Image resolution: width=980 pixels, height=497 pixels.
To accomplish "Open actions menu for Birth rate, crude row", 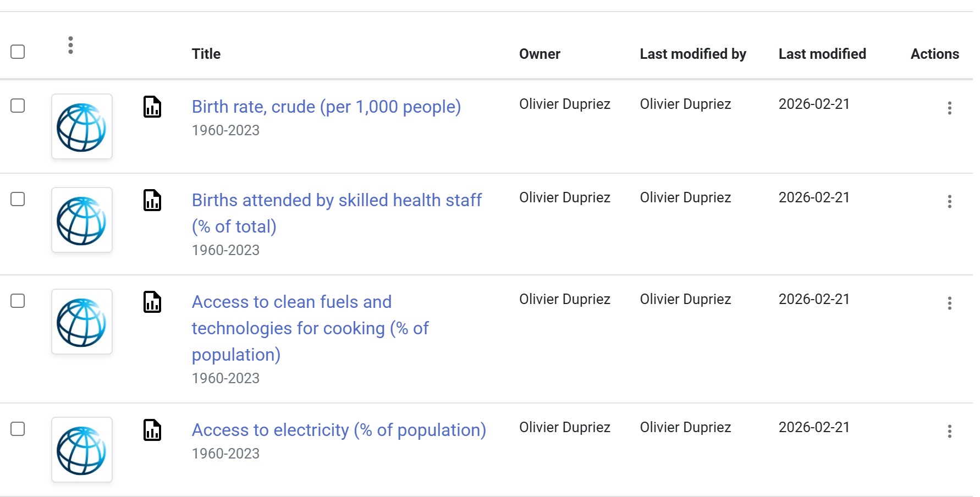I will (x=949, y=108).
